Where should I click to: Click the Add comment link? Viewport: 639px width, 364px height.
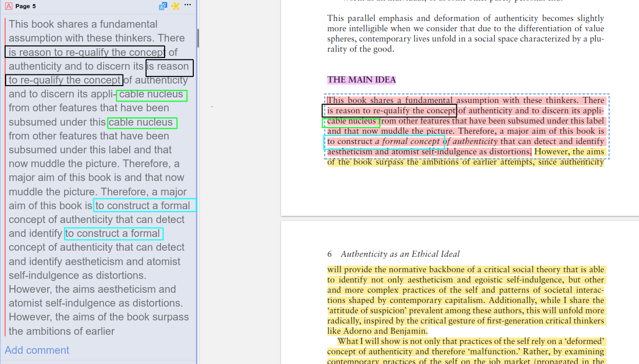[37, 350]
